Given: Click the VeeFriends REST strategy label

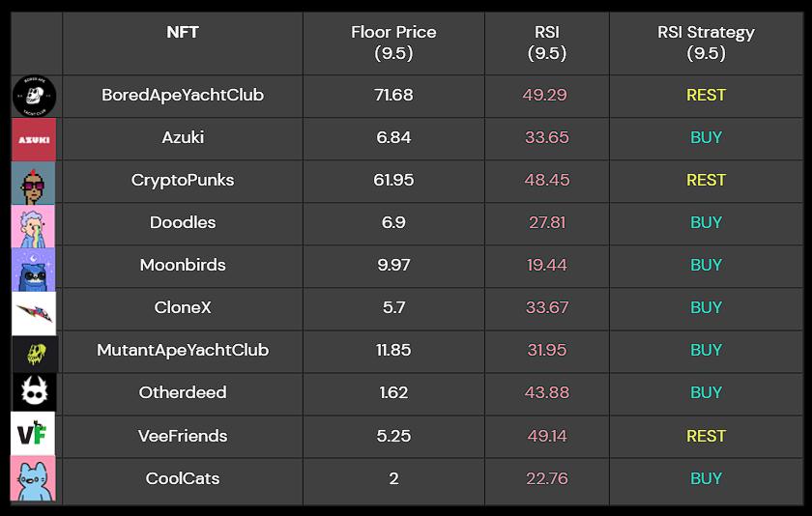Looking at the screenshot, I should 706,437.
